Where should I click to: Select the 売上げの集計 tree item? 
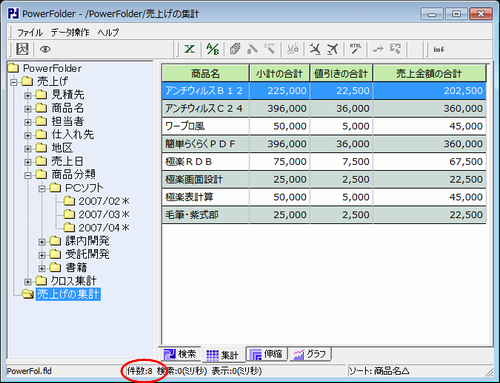[68, 294]
